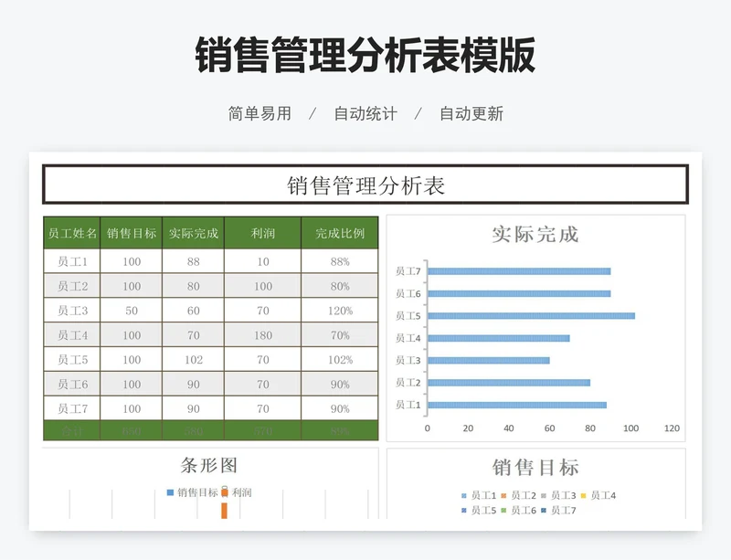Click the 销售管理分析表 title box
The width and height of the screenshot is (731, 560).
point(365,185)
